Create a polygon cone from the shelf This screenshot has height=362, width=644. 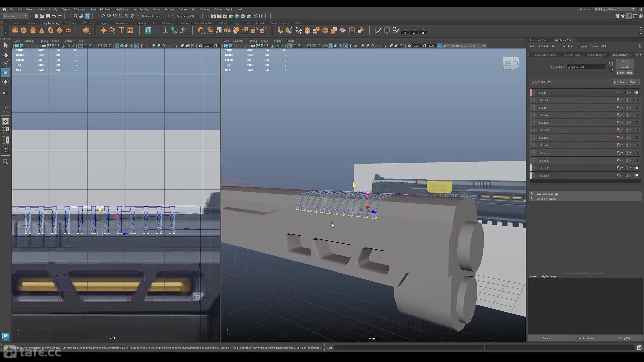[42, 31]
